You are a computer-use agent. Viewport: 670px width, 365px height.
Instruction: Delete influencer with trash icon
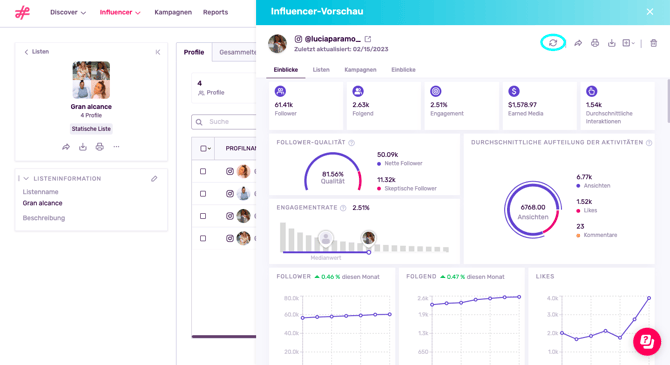653,43
